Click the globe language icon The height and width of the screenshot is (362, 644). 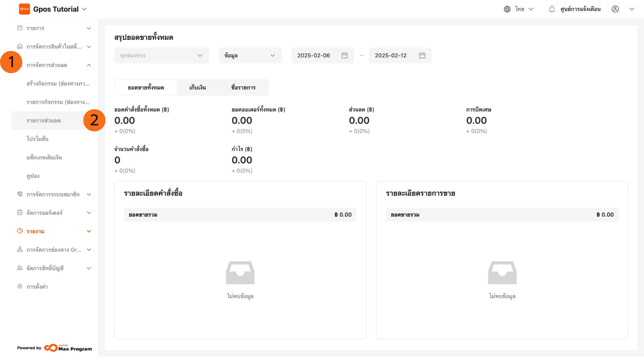[x=507, y=9]
